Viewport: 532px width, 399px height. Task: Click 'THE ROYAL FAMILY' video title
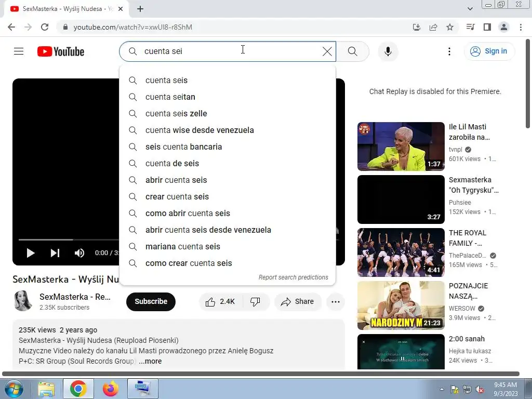tap(468, 238)
